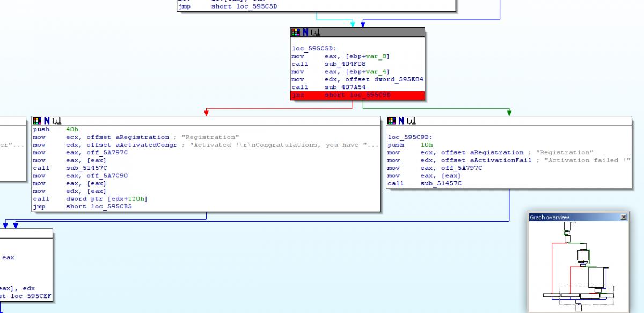
Task: Click group-nodes icon on loc_595C9D node header
Action: coord(411,121)
